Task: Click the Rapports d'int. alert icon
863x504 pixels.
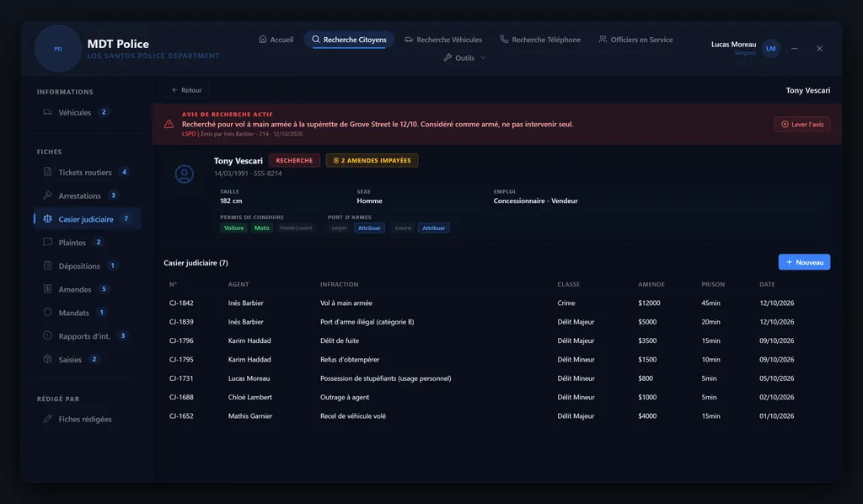Action: coord(48,335)
